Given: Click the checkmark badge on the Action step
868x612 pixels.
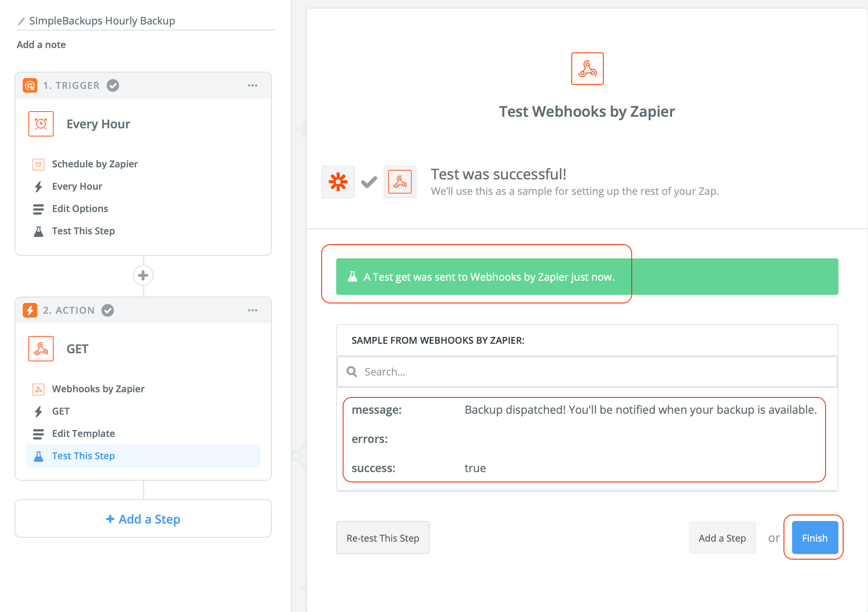Looking at the screenshot, I should point(108,310).
